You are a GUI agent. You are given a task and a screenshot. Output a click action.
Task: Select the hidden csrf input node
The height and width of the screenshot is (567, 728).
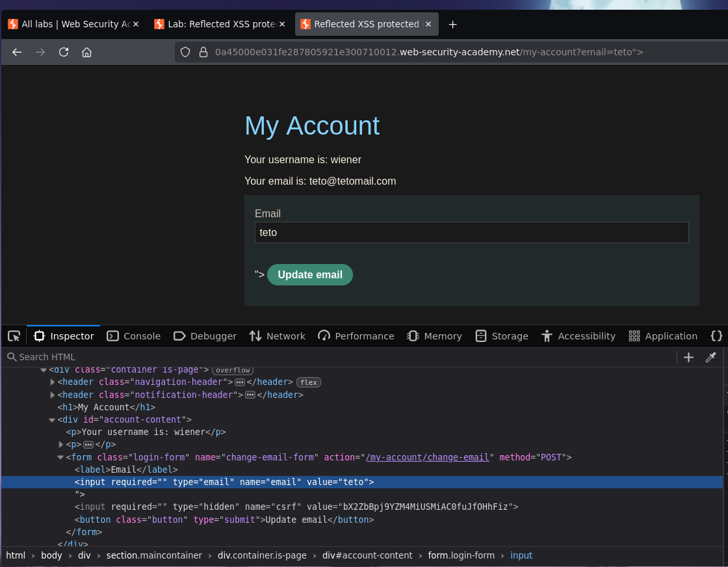(x=296, y=507)
